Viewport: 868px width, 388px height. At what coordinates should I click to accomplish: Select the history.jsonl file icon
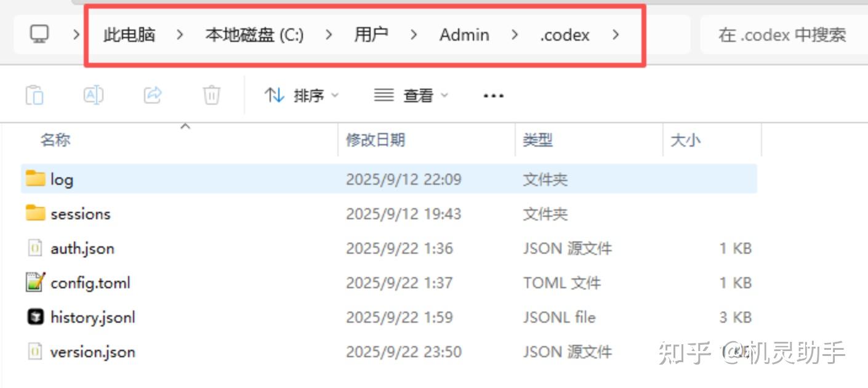[36, 317]
